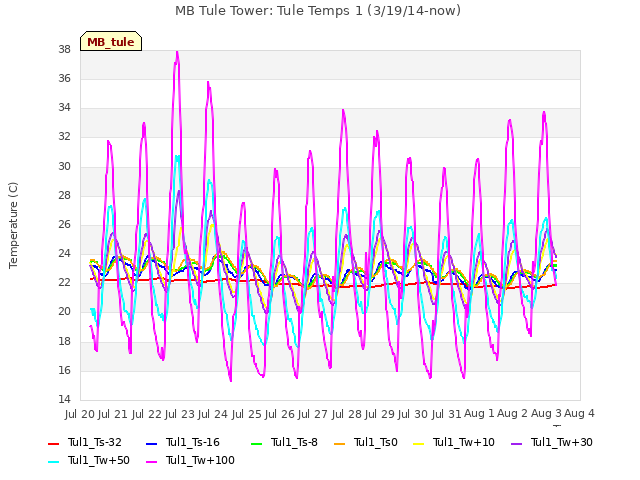Click the Jul 27 x-axis label
Image resolution: width=640 pixels, height=480 pixels.
pos(313,414)
